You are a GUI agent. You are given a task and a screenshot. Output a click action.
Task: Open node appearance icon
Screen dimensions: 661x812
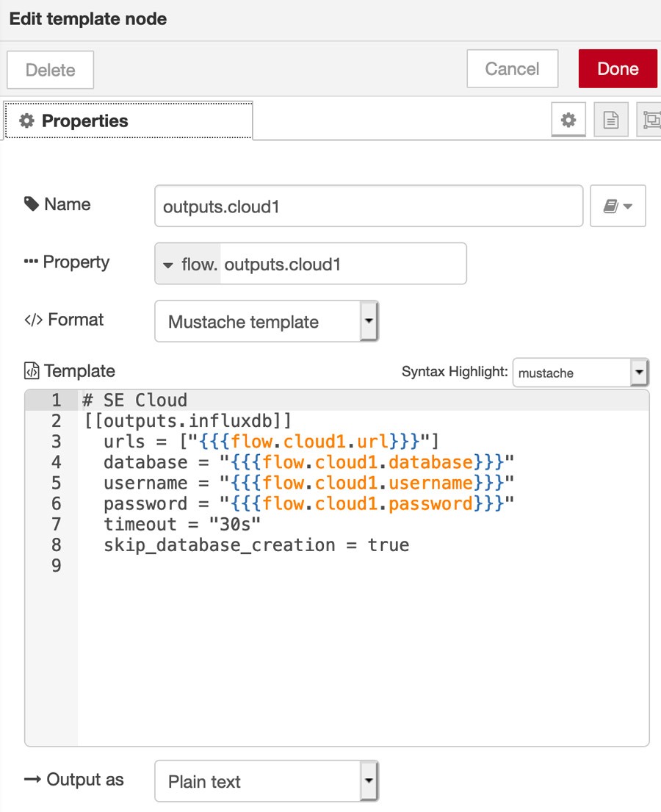point(651,121)
